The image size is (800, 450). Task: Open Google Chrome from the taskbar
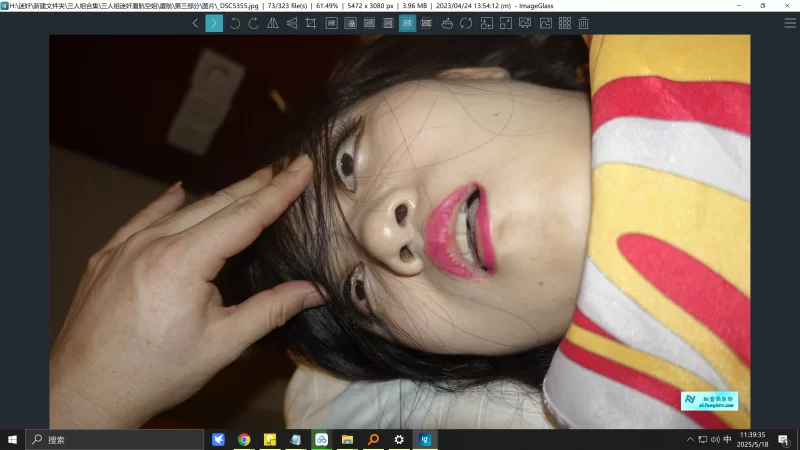tap(244, 440)
